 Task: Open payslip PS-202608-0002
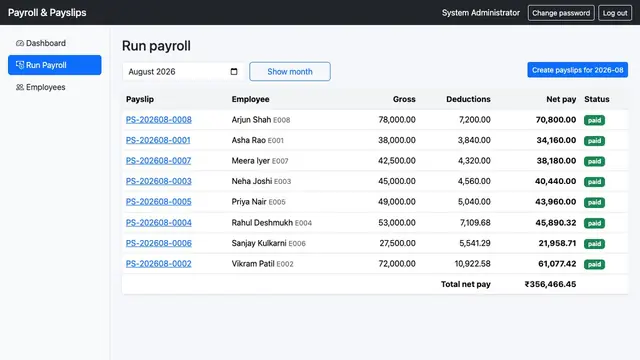159,264
